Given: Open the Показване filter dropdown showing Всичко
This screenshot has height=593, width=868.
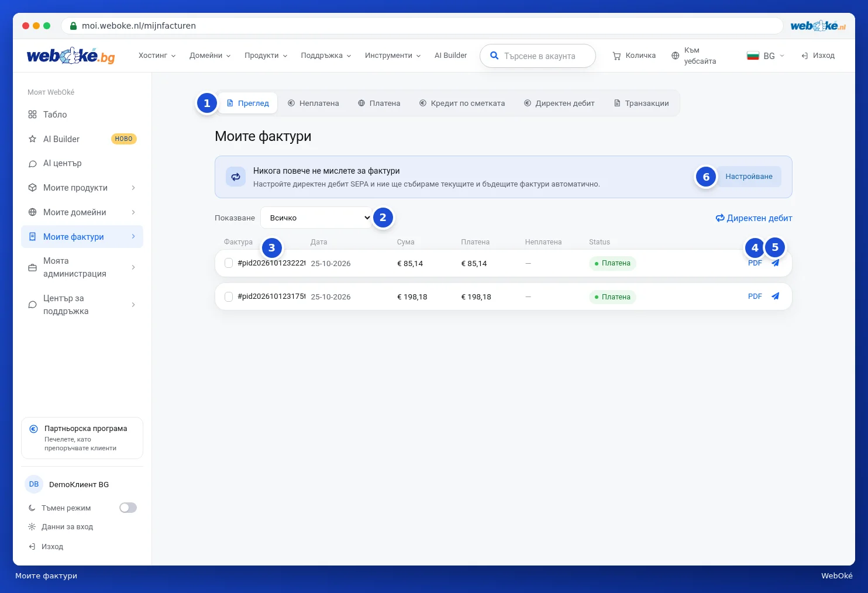Looking at the screenshot, I should pos(316,218).
